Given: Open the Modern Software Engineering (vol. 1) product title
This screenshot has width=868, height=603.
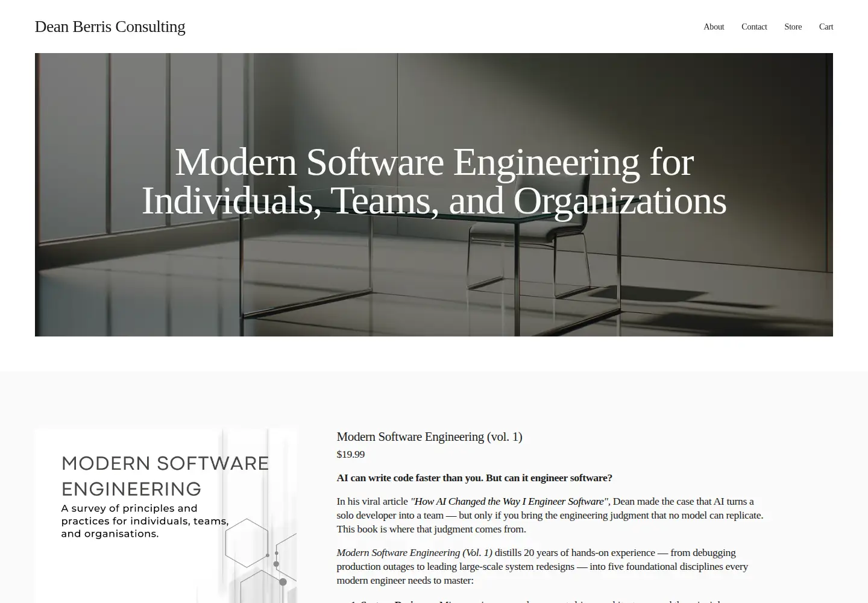Looking at the screenshot, I should click(x=429, y=437).
